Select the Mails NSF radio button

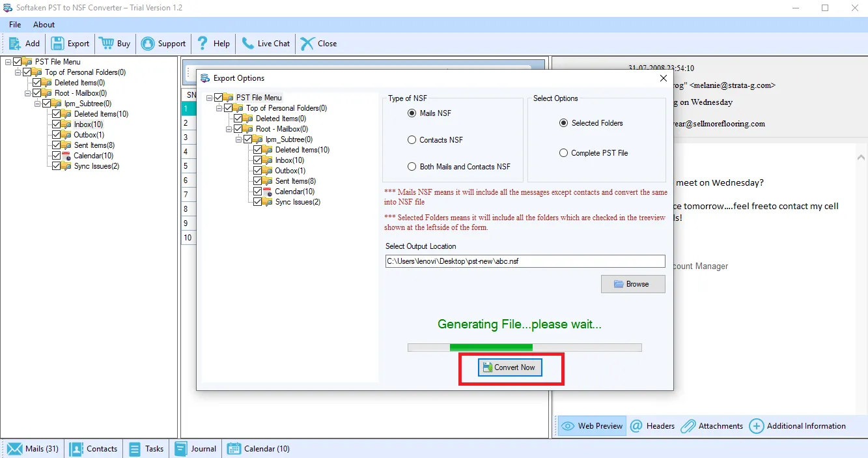pyautogui.click(x=412, y=113)
